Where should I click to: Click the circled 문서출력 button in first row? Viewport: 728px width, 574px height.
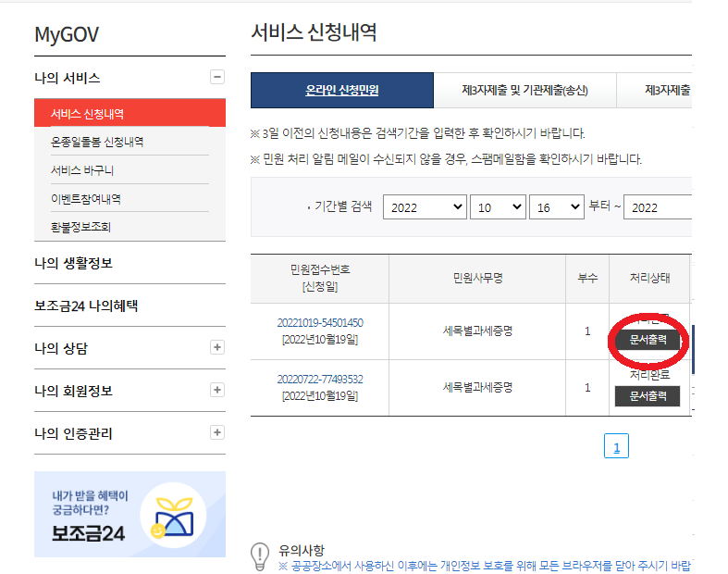click(648, 340)
